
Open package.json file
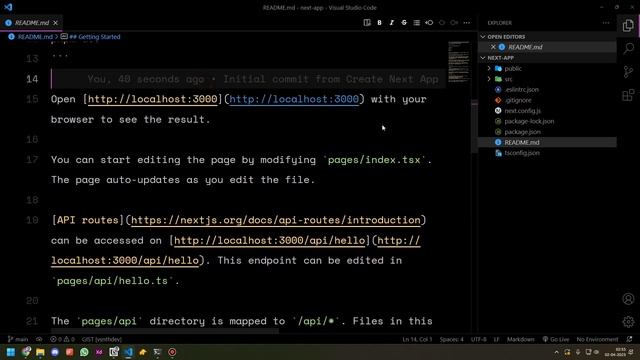522,132
